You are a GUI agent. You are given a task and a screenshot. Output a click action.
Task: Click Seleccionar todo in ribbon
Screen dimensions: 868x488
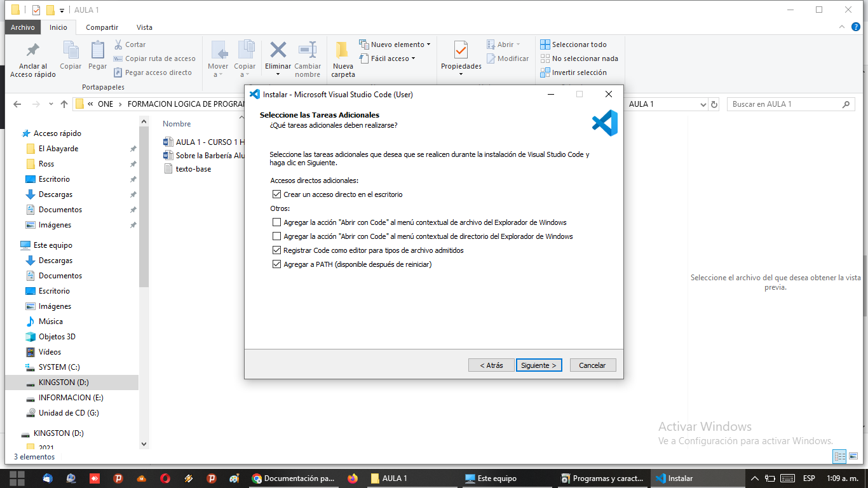(x=573, y=44)
